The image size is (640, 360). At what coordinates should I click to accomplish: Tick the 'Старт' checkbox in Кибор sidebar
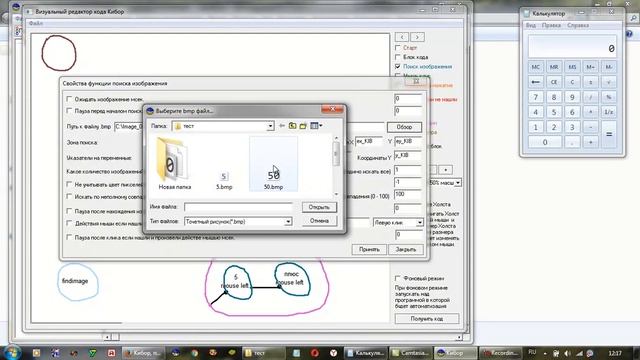(398, 48)
